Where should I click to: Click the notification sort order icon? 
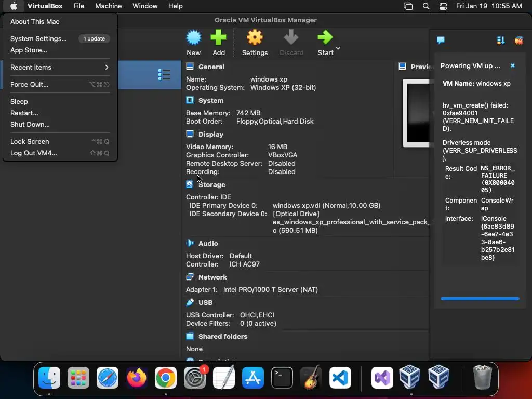click(x=501, y=41)
